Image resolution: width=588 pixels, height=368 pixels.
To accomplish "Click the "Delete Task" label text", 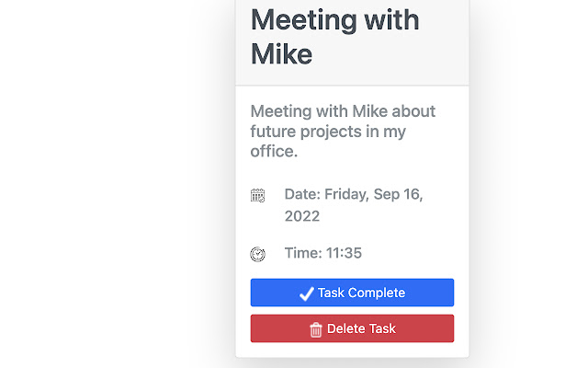I will (x=361, y=329).
